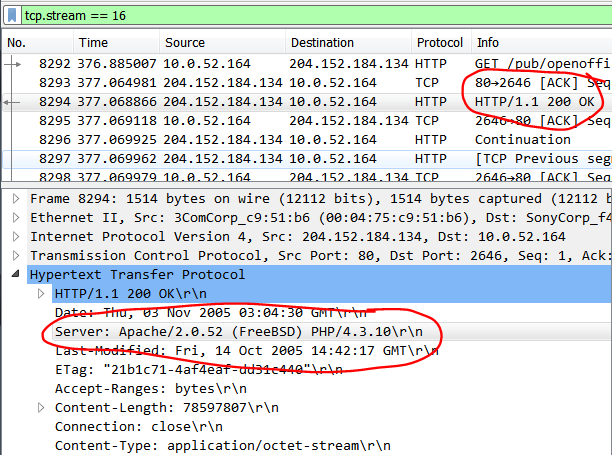Click the Transmission Control Protocol text
Viewport: 612px width, 455px height.
(321, 256)
